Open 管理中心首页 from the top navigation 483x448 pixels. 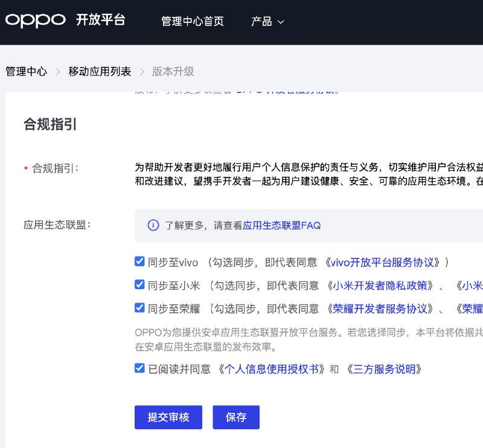pos(193,21)
